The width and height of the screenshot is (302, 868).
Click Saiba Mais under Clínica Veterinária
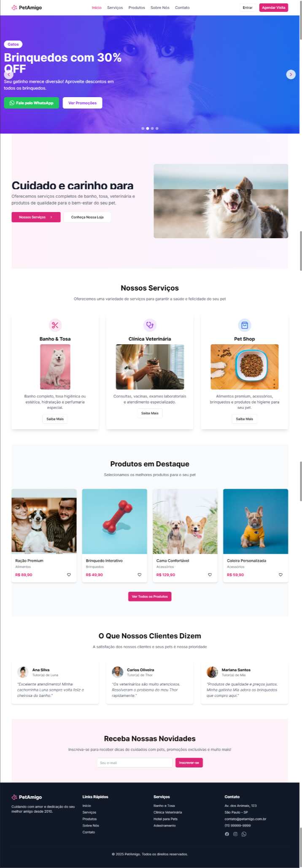pos(150,413)
